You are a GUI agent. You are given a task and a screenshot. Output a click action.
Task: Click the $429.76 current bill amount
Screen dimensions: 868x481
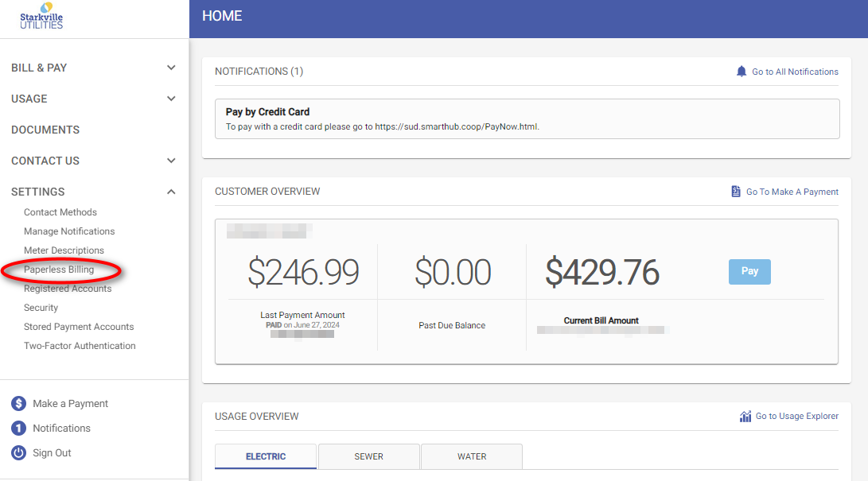coord(602,272)
